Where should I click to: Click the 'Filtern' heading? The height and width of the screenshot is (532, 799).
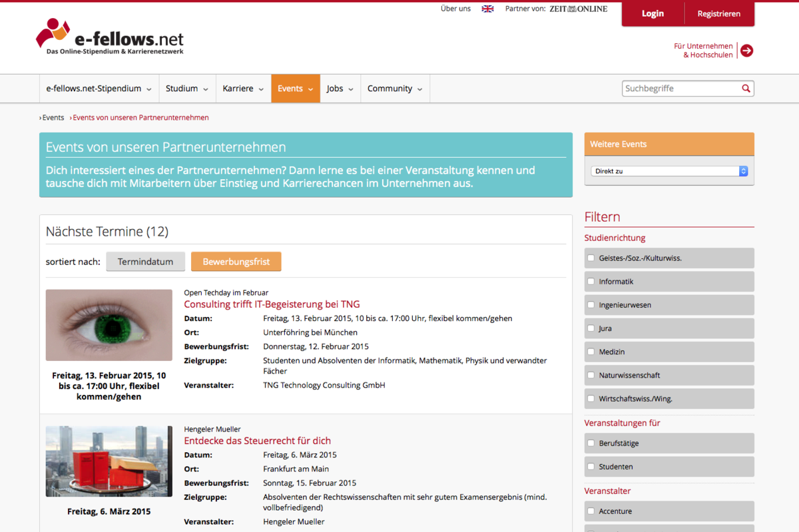coord(603,217)
